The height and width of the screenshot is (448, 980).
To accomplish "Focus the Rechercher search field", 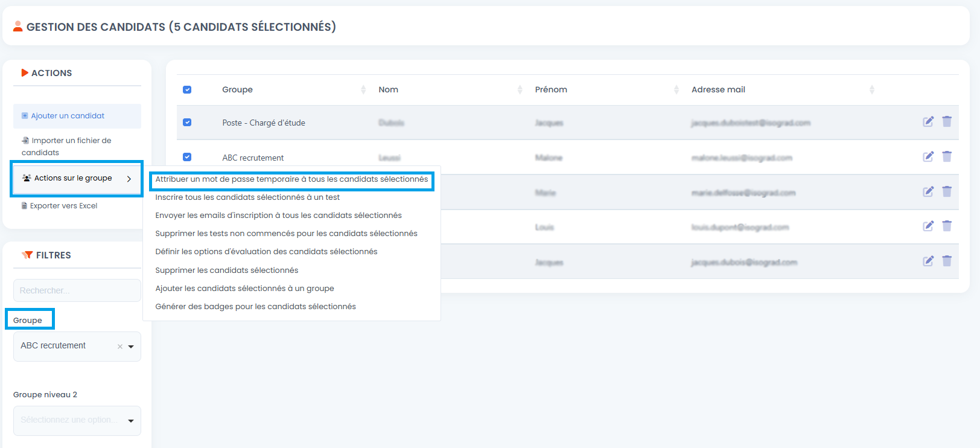I will pyautogui.click(x=77, y=290).
